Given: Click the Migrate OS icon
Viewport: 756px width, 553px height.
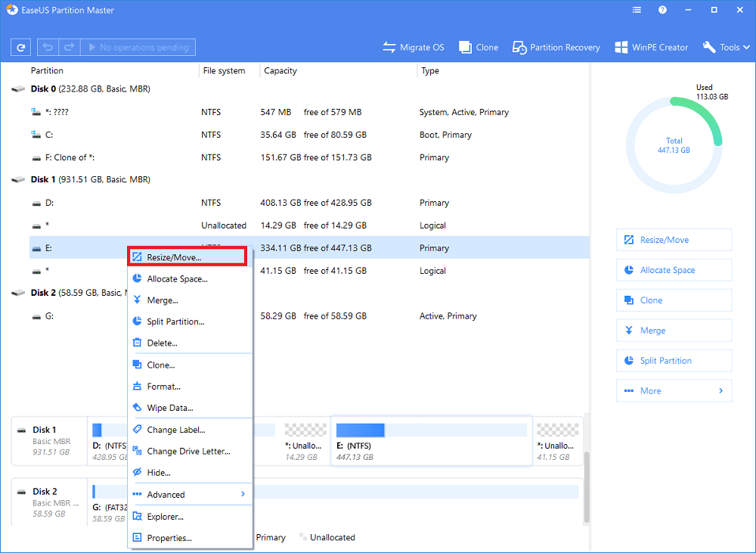Looking at the screenshot, I should click(x=389, y=48).
